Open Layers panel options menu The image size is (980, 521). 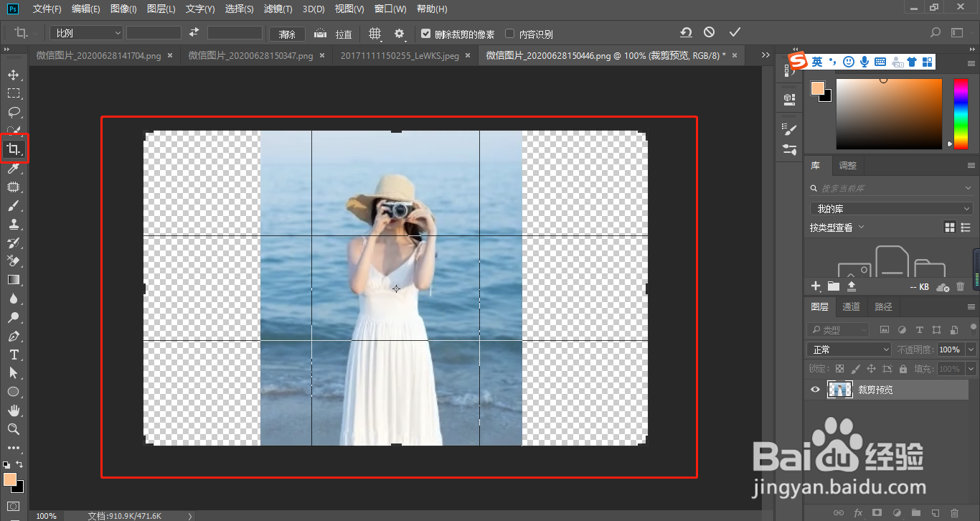point(971,306)
